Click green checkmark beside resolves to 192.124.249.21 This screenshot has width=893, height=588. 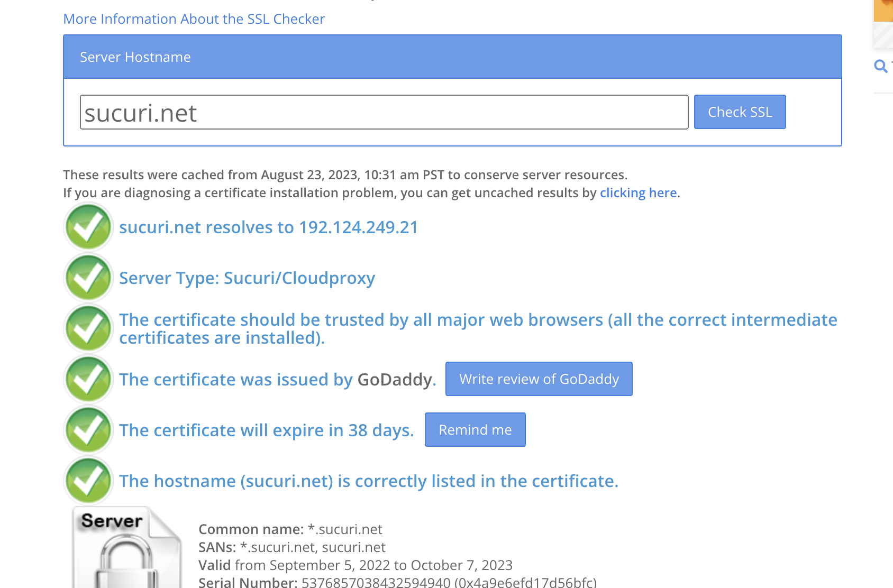(x=88, y=227)
